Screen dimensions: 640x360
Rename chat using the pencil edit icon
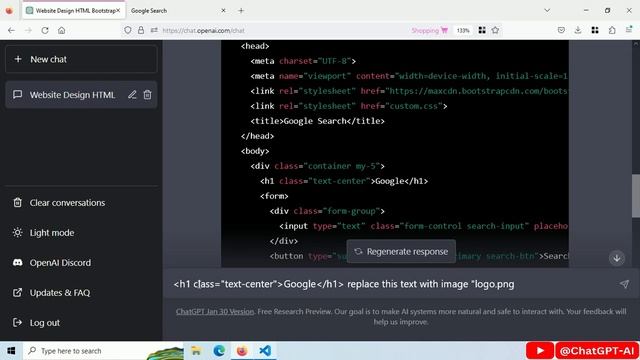click(x=132, y=95)
